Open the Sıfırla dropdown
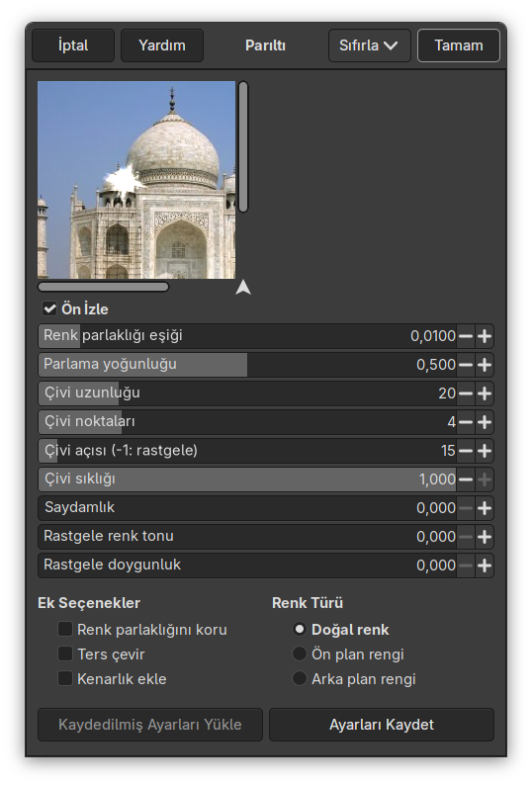532x785 pixels. pos(370,45)
